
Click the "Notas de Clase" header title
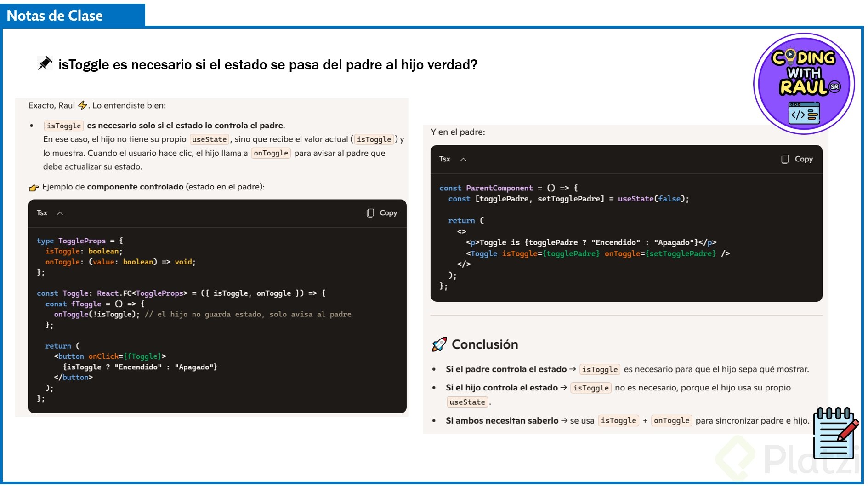pyautogui.click(x=55, y=16)
